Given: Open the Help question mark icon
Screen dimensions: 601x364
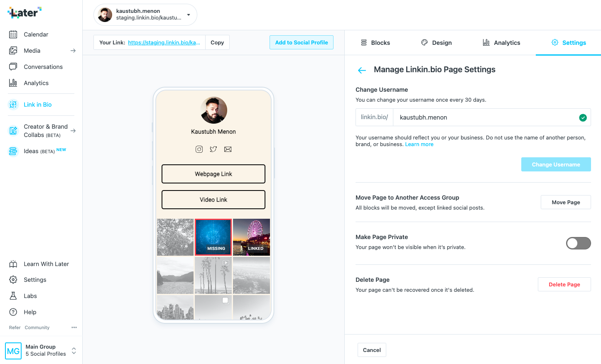Looking at the screenshot, I should (13, 312).
